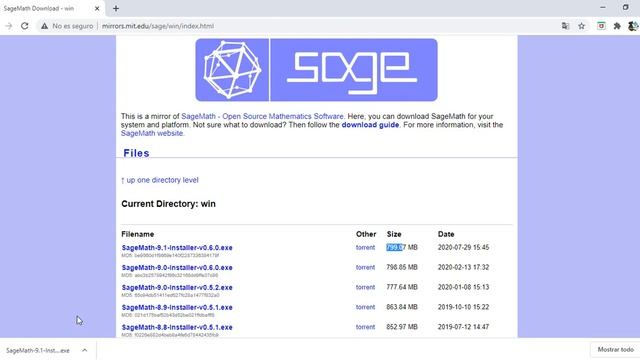
Task: Open the torrent link for SageMath-8.8 installer
Action: point(365,327)
